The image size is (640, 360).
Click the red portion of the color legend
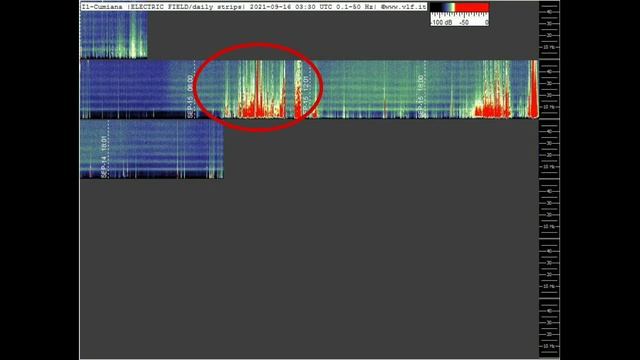[472, 7]
